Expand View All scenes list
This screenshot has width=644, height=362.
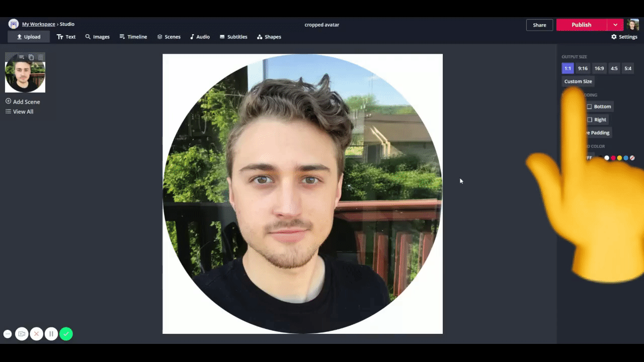click(20, 112)
